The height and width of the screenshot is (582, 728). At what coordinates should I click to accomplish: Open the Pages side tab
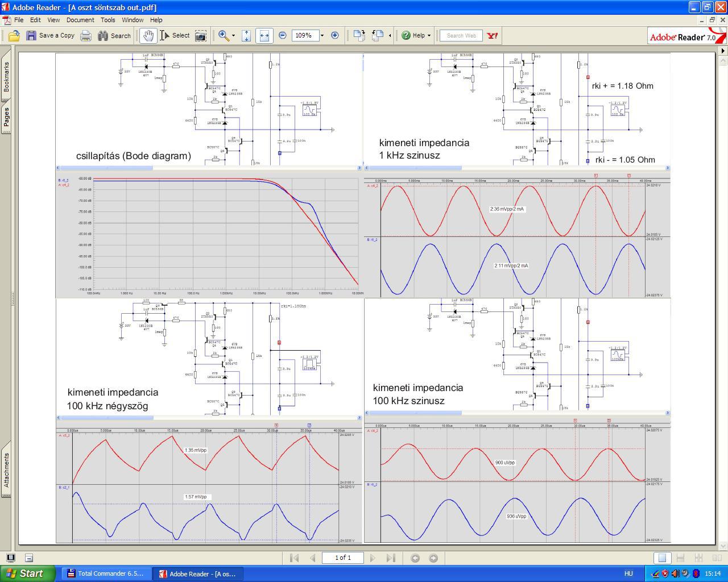pos(6,118)
